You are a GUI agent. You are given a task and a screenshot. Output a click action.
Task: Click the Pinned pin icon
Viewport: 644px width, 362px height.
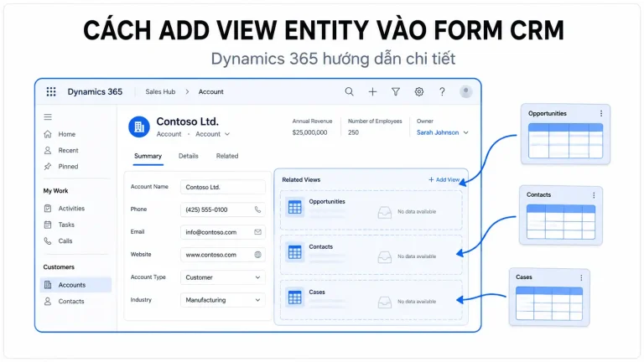tap(48, 166)
